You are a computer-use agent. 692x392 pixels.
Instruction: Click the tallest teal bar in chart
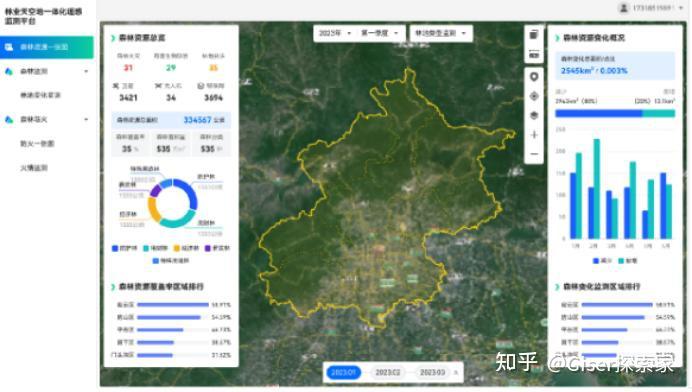[597, 189]
